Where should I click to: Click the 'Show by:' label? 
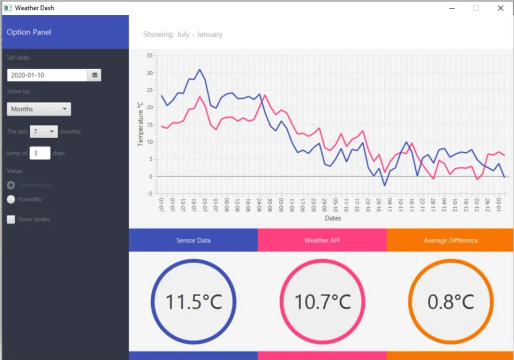click(19, 91)
